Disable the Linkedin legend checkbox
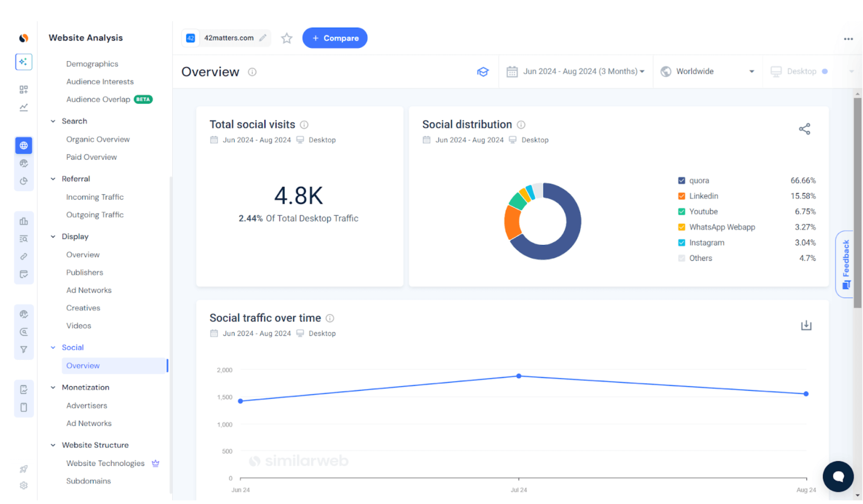Viewport: 863px width, 504px height. pos(681,196)
